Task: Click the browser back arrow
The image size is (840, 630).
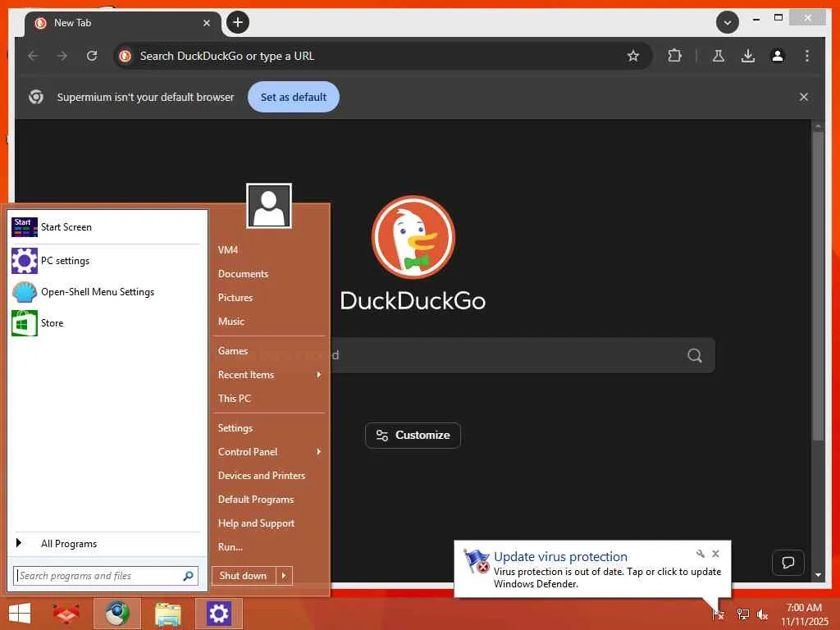Action: (33, 56)
